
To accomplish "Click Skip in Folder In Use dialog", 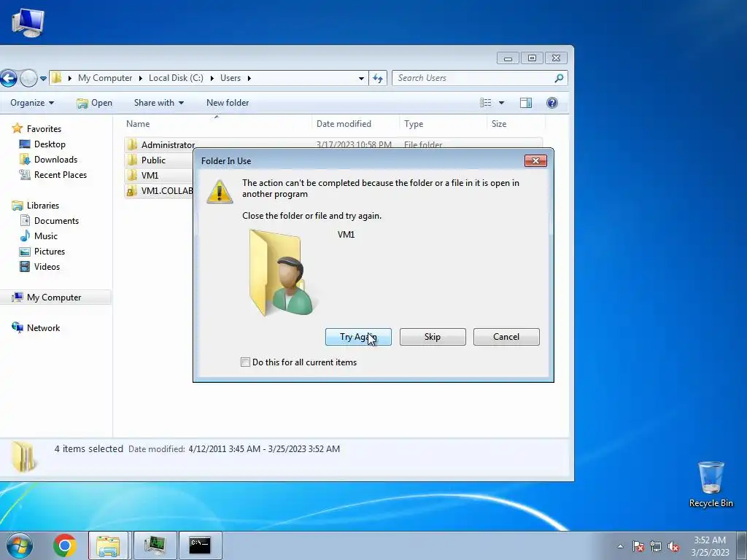I will click(433, 337).
